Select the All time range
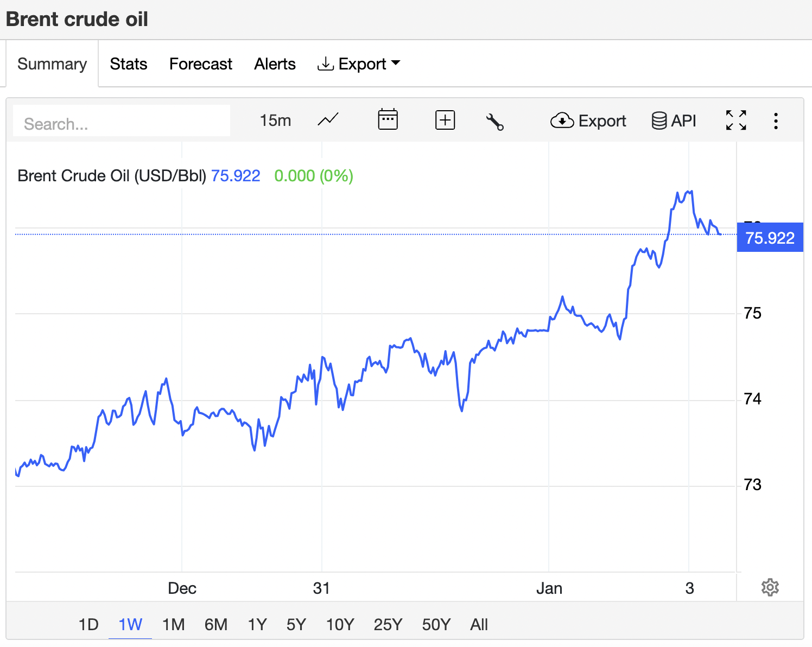812x647 pixels. click(x=479, y=625)
